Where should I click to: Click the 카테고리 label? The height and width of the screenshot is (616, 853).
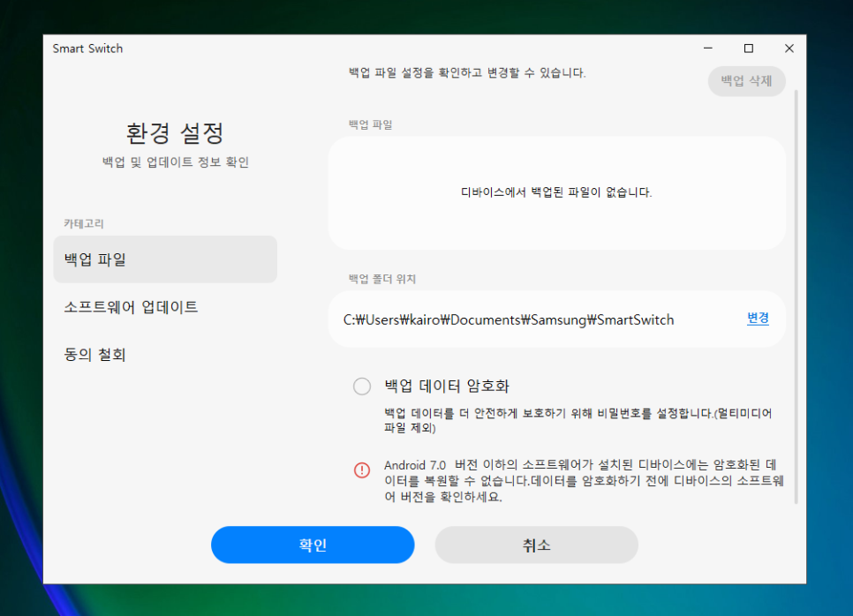tap(84, 223)
